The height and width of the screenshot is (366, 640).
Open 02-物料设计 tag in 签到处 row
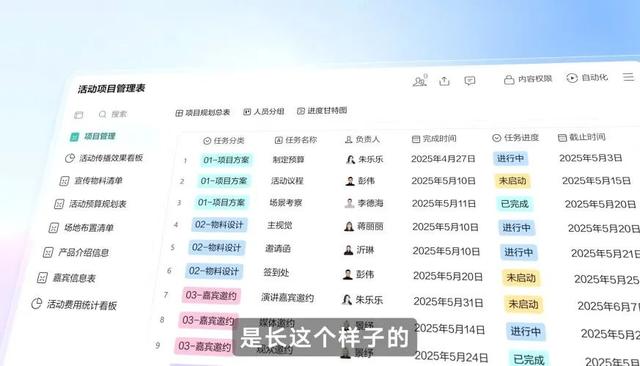click(x=213, y=271)
